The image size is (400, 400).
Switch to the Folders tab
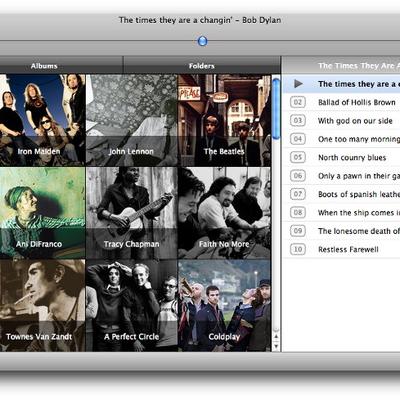[202, 66]
